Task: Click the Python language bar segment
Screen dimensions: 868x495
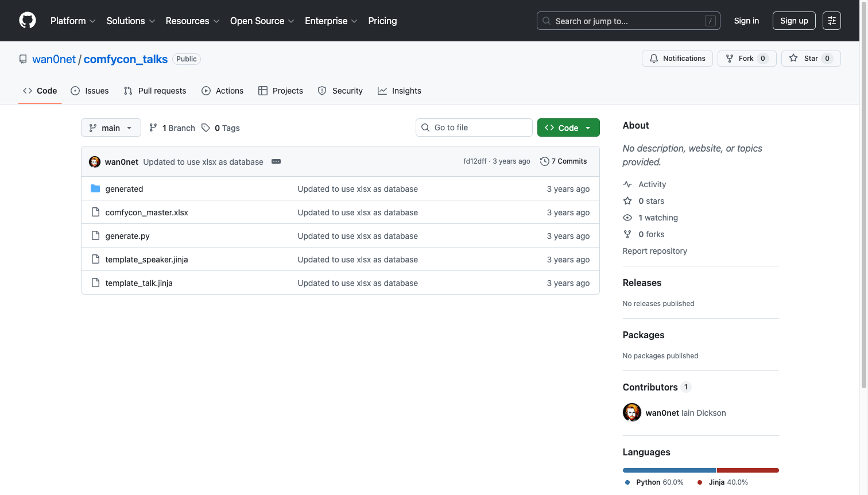Action: (669, 470)
